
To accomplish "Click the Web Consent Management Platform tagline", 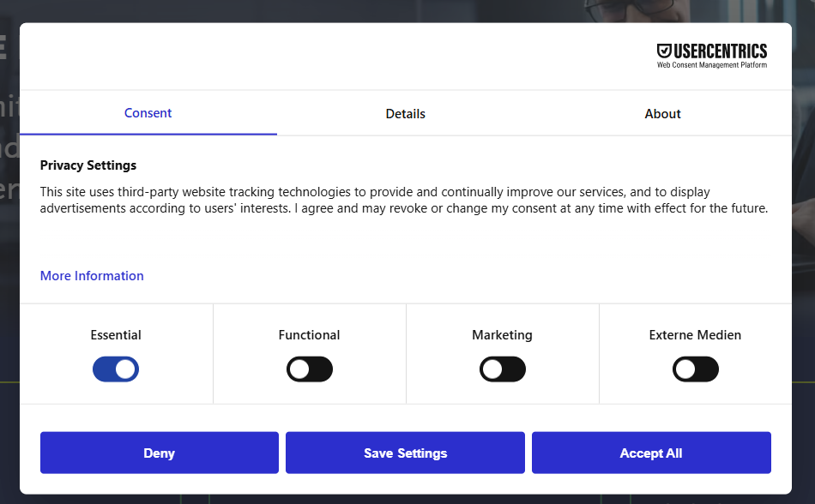I will (711, 65).
